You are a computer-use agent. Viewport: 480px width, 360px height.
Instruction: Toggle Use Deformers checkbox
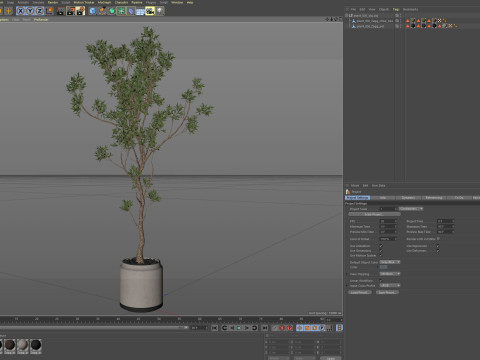tap(438, 251)
